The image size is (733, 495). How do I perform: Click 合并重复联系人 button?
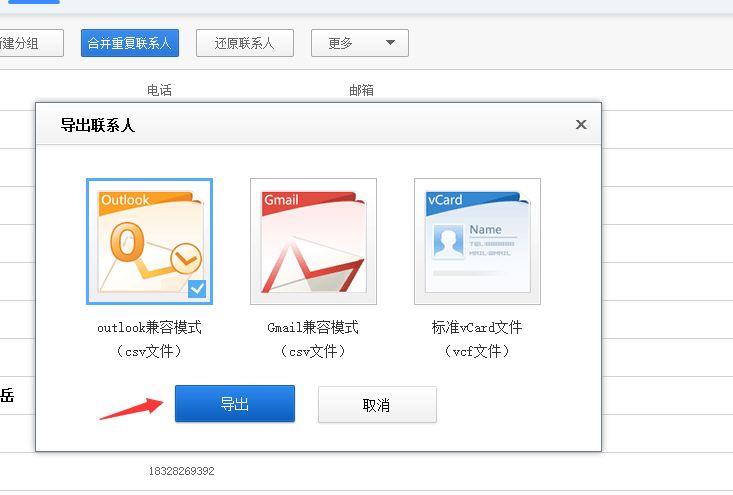click(129, 43)
